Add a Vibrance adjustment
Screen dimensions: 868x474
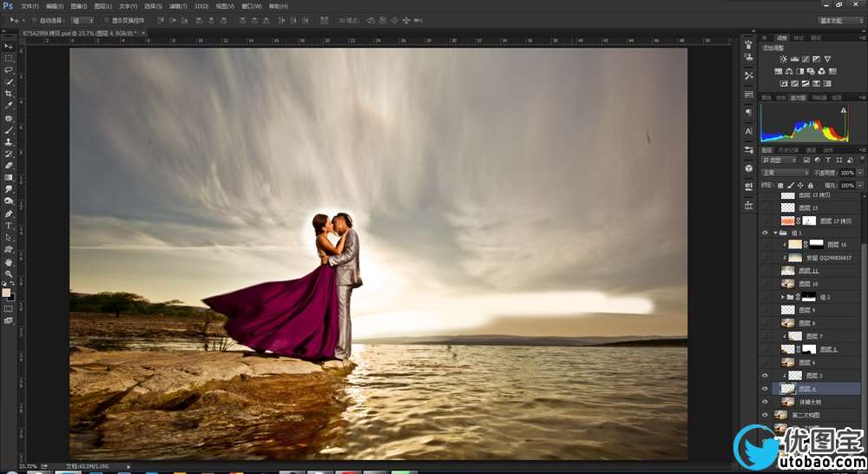827,59
